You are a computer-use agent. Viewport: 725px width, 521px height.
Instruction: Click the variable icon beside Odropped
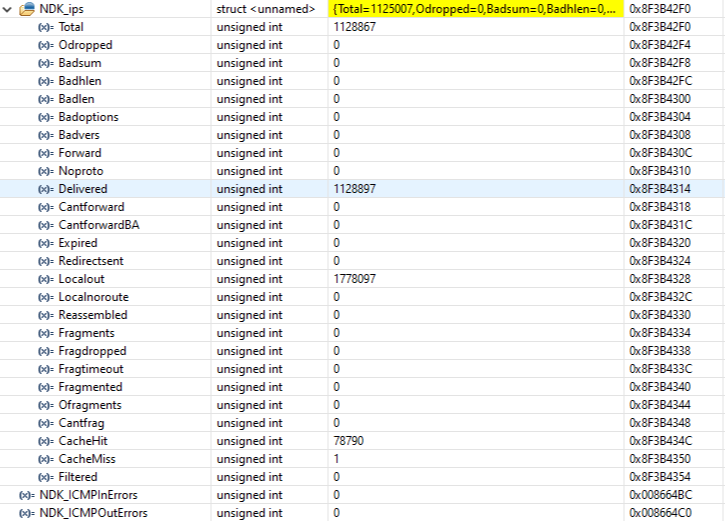(x=46, y=45)
